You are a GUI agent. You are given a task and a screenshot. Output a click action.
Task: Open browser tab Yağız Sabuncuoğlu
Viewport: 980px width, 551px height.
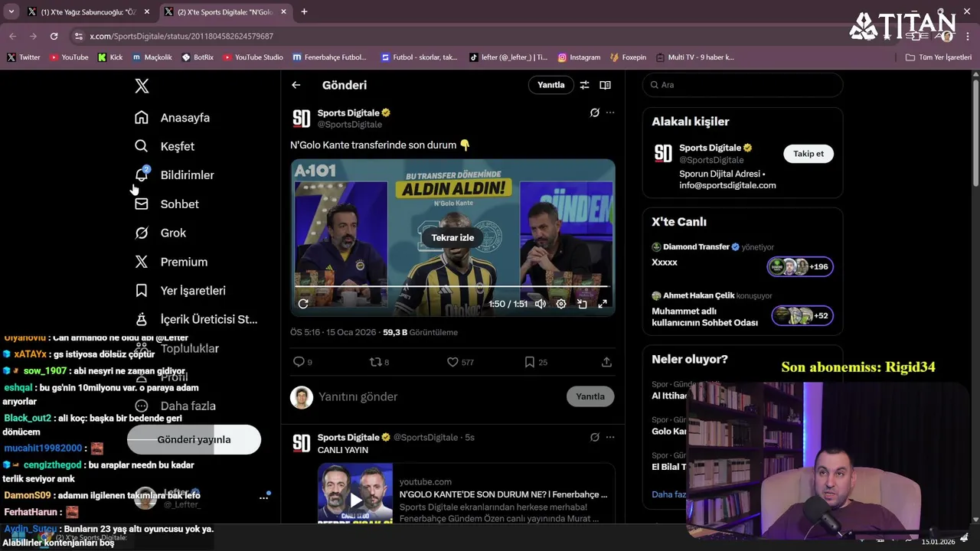tap(90, 12)
